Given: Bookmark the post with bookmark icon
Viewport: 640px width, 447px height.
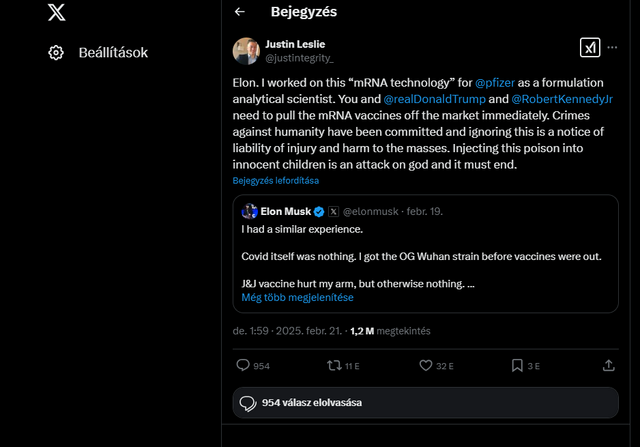Looking at the screenshot, I should (516, 366).
